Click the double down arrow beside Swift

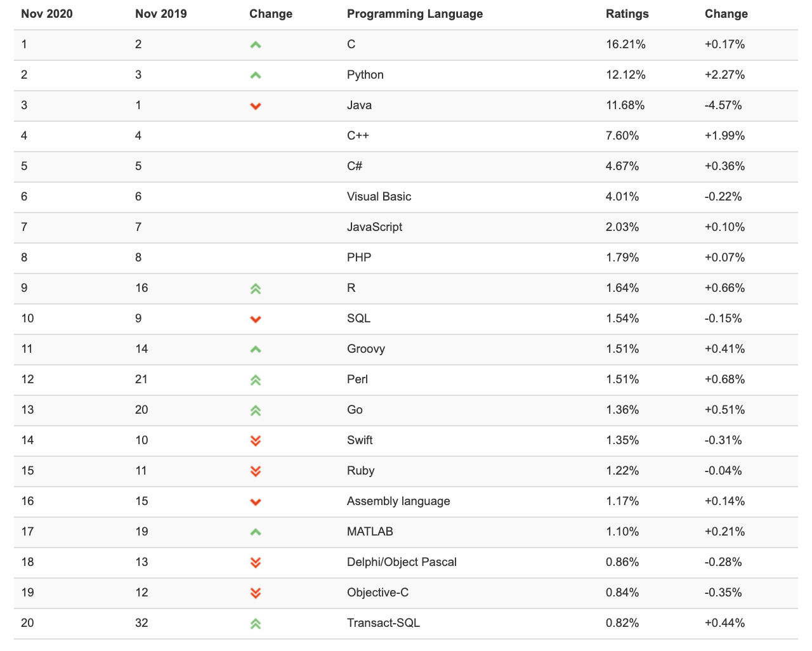click(256, 440)
